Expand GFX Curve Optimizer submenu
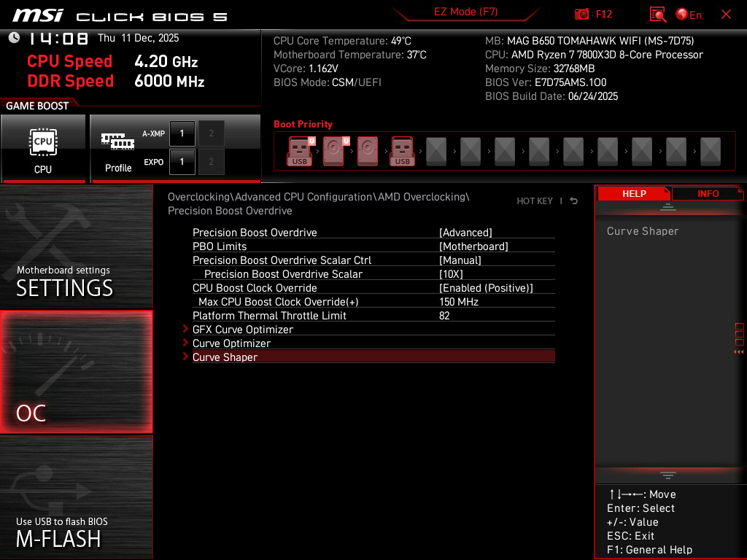 373,329
